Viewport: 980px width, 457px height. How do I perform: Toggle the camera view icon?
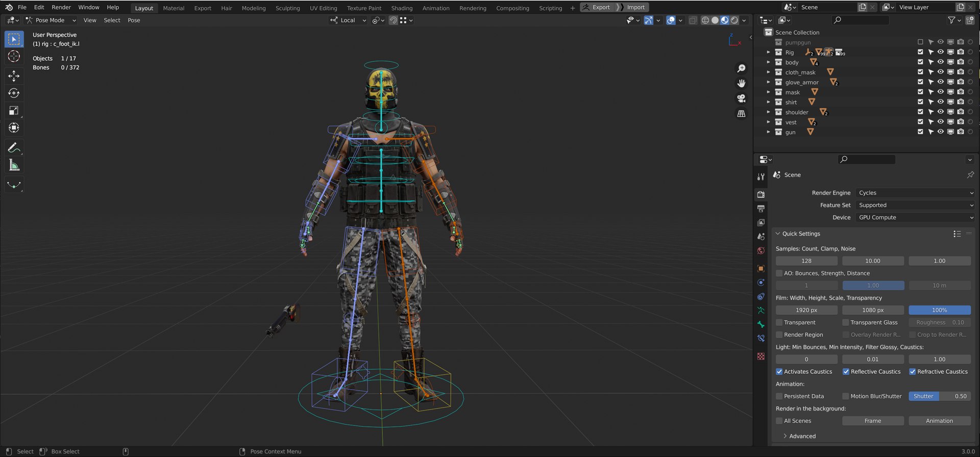pyautogui.click(x=741, y=99)
